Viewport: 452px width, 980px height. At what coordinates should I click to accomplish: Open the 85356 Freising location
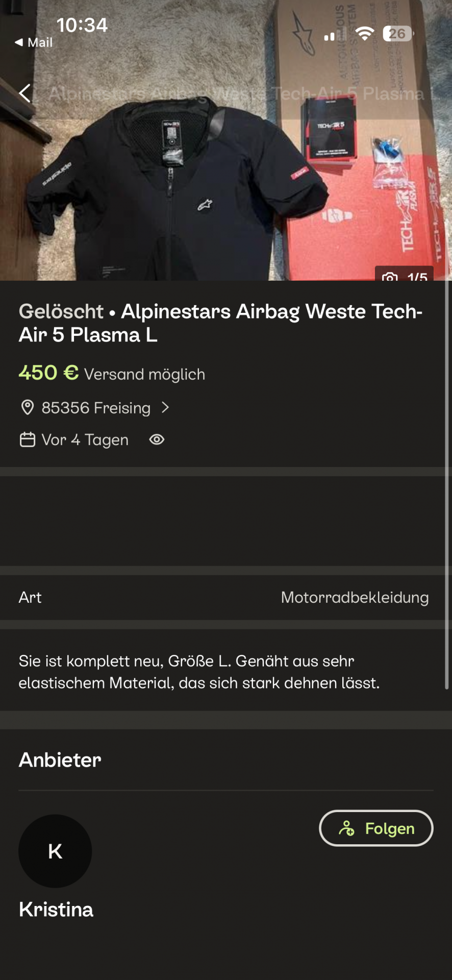pyautogui.click(x=96, y=408)
